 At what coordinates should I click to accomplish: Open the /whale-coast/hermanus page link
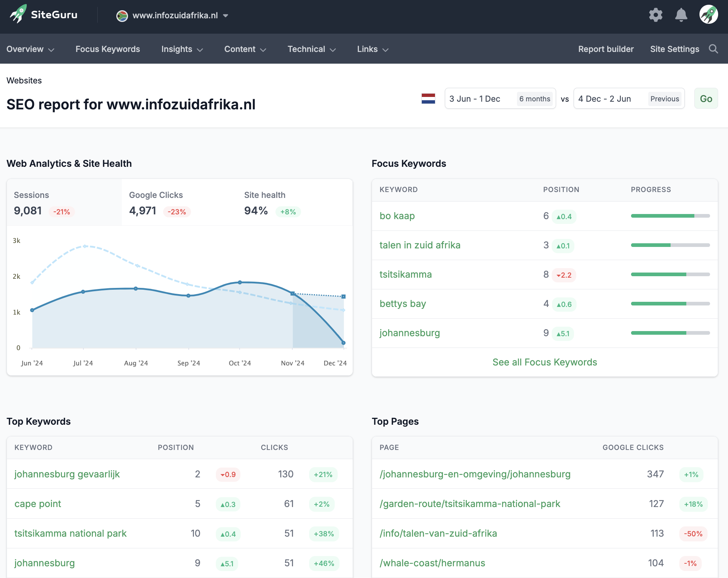432,563
